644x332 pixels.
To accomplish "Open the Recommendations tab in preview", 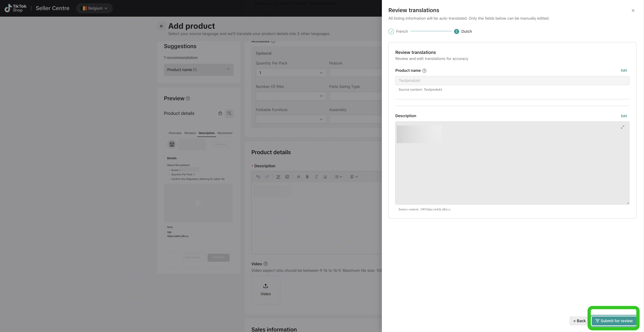I will pyautogui.click(x=225, y=133).
